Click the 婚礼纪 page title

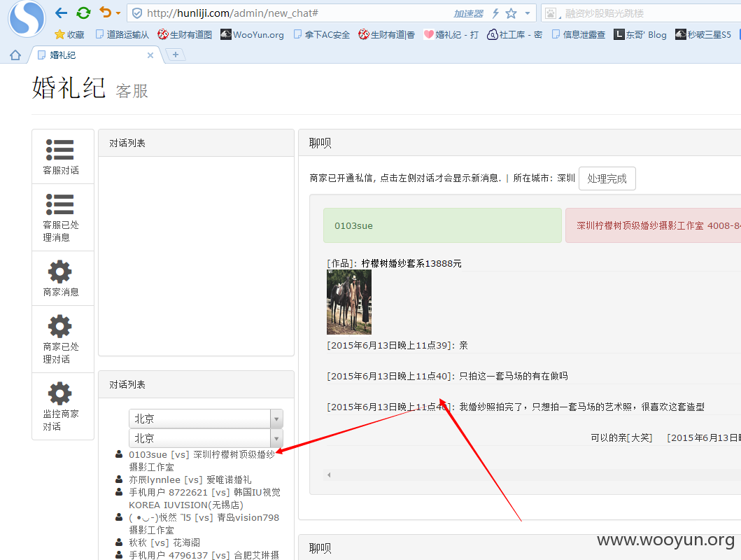69,88
